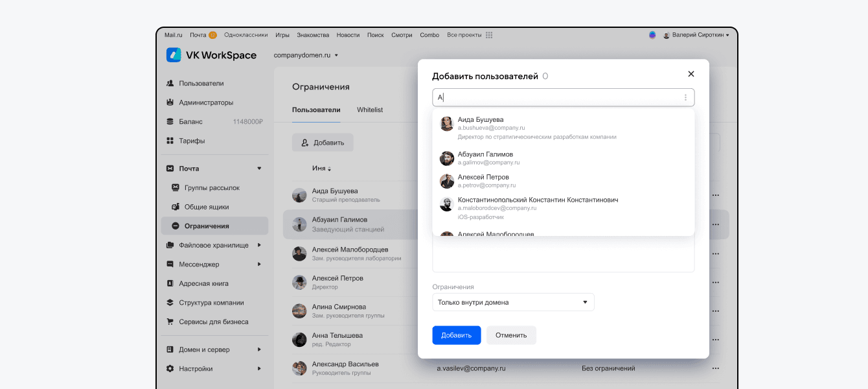The height and width of the screenshot is (389, 868).
Task: Click the Отменить button
Action: tap(511, 335)
